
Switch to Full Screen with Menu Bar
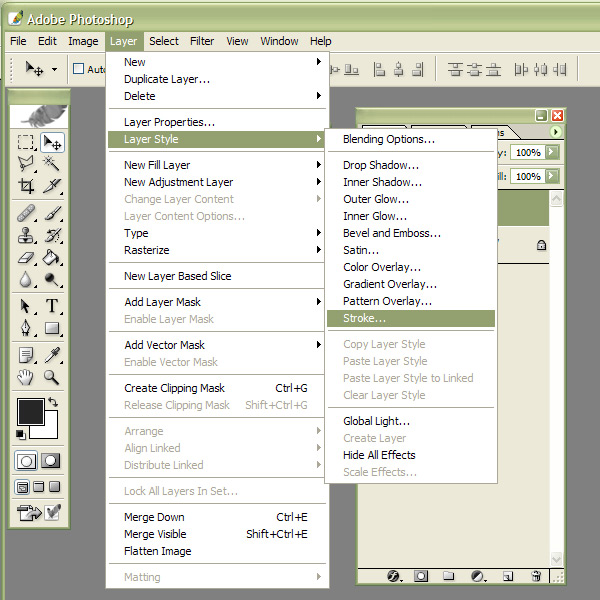tap(39, 487)
